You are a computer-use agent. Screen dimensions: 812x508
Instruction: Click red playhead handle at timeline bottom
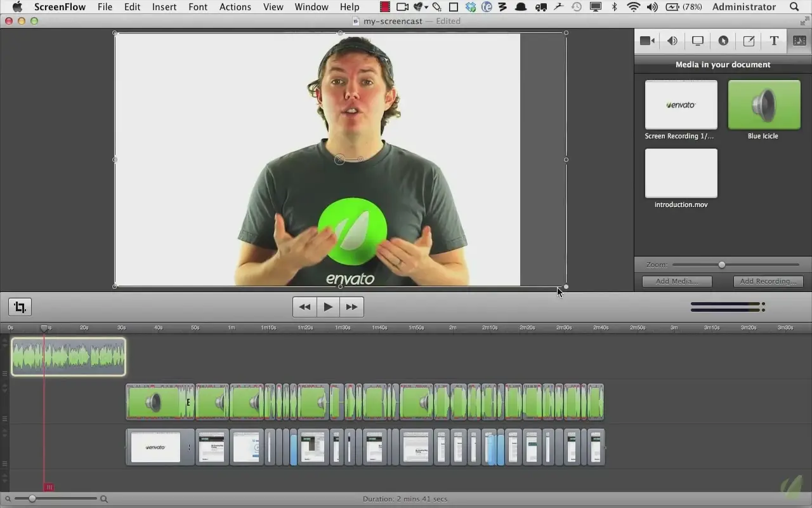48,487
